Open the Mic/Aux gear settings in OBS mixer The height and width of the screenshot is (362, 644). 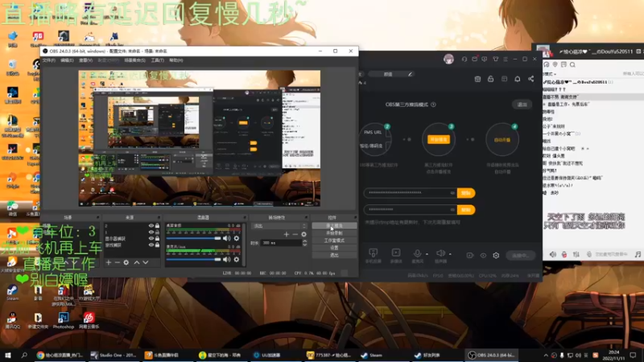(237, 259)
